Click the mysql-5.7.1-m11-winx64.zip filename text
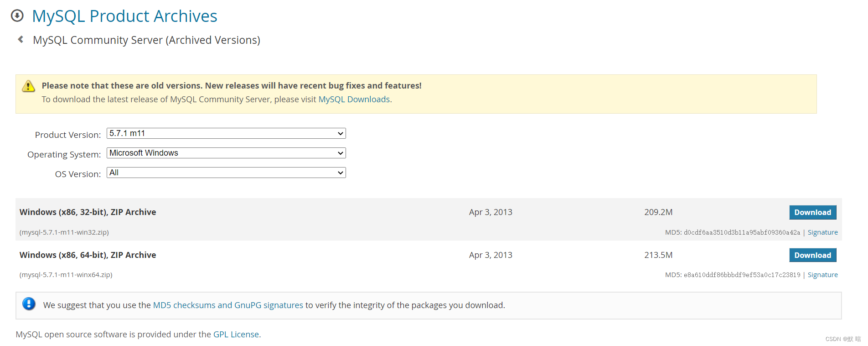 click(66, 275)
